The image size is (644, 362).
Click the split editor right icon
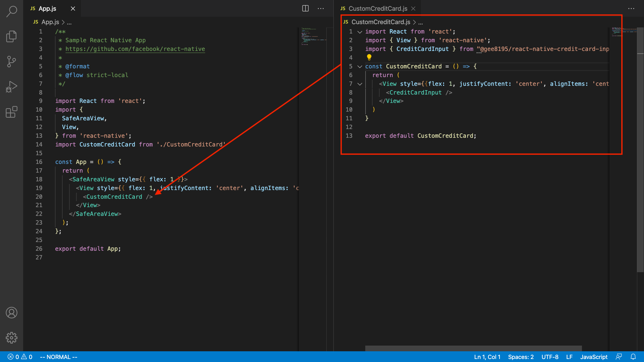pyautogui.click(x=305, y=8)
